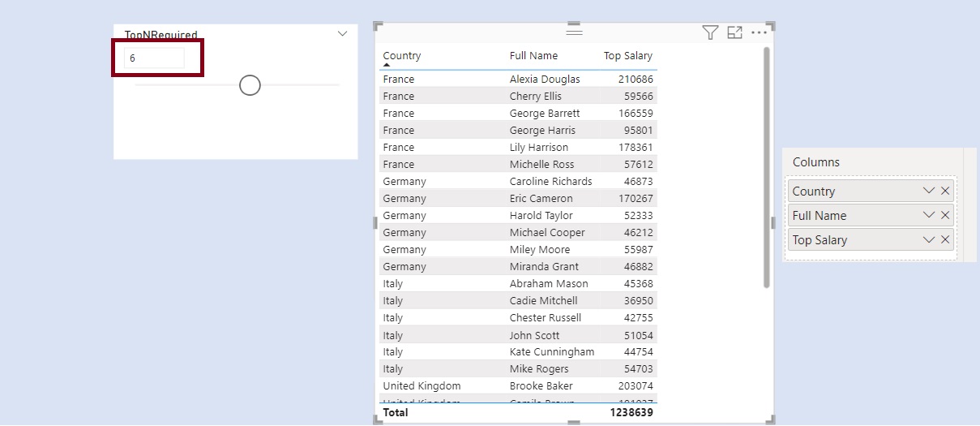The image size is (980, 426).
Task: Sort table by Country column header
Action: coord(402,56)
